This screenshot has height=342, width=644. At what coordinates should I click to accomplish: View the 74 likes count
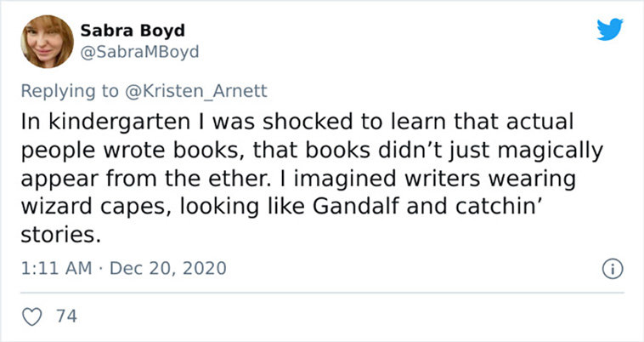tap(66, 316)
